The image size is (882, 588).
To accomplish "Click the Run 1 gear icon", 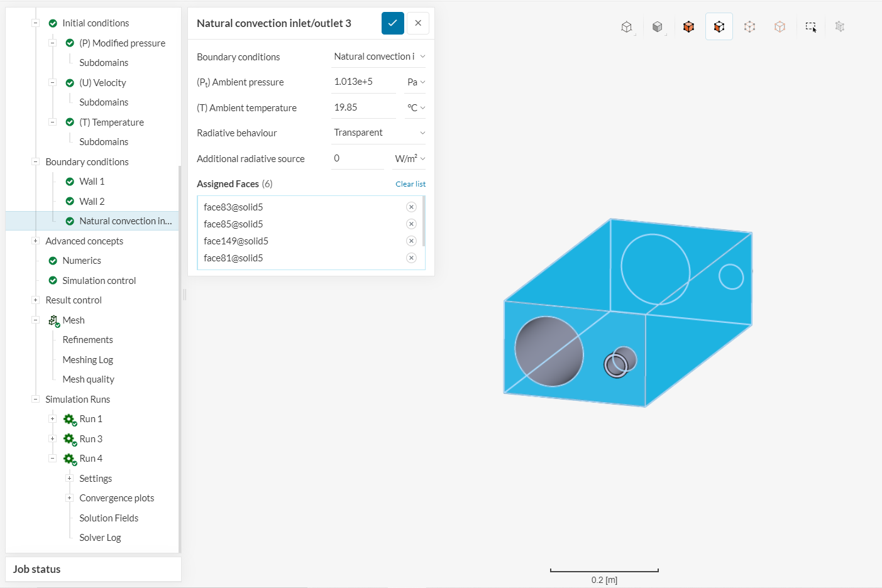I will (x=70, y=419).
